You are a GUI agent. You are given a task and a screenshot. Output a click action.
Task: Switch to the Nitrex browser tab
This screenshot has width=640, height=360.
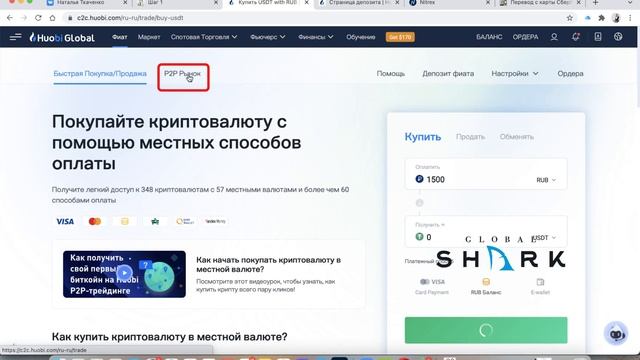pos(449,3)
